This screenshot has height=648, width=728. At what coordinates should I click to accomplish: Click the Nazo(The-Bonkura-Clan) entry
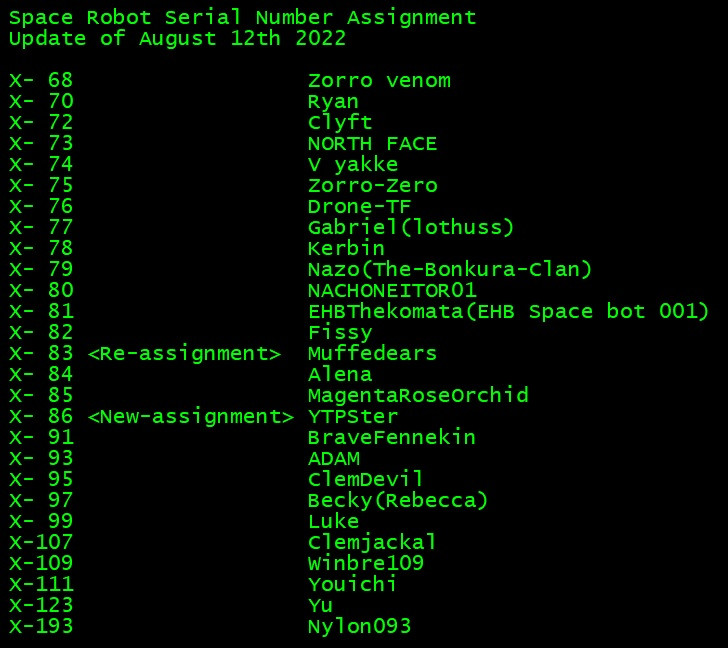pyautogui.click(x=449, y=270)
